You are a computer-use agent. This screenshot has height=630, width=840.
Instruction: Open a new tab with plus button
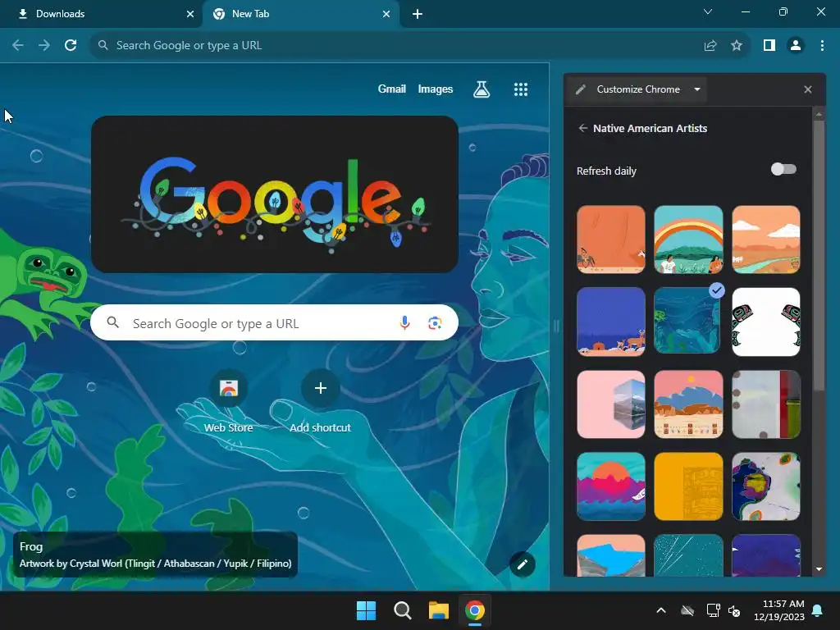(x=418, y=14)
